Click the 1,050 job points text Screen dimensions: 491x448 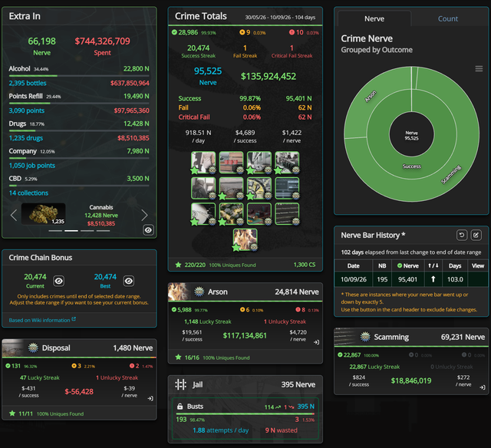pos(32,166)
